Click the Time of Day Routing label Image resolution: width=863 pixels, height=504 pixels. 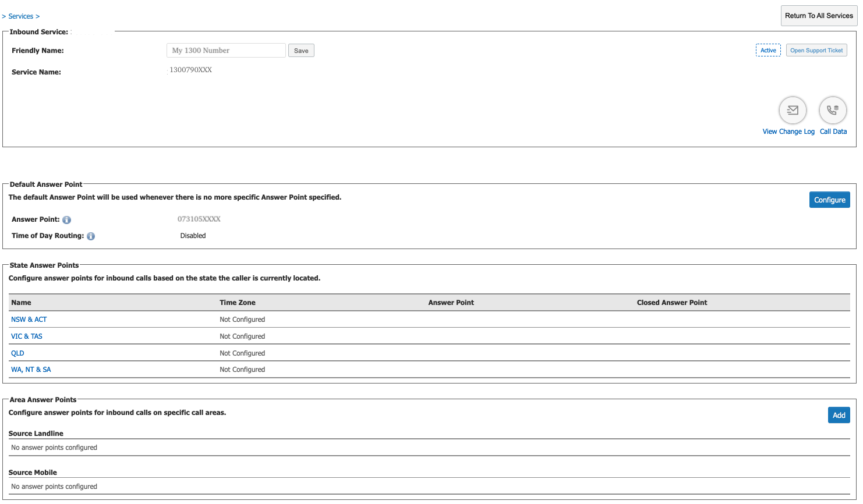[48, 236]
